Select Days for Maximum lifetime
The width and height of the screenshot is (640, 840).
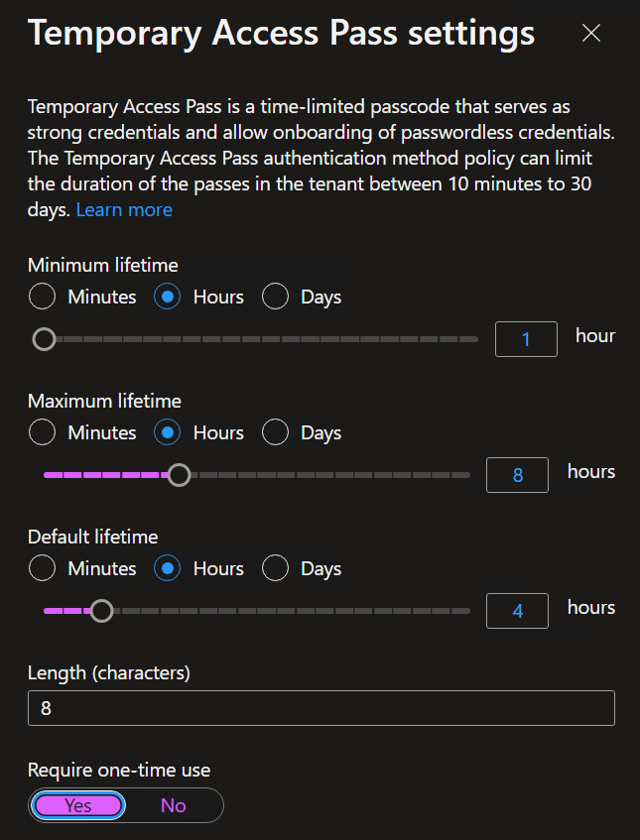(x=275, y=432)
